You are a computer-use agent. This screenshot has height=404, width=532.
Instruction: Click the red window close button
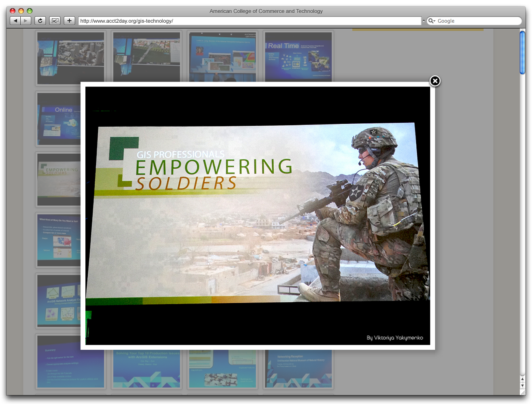point(13,11)
